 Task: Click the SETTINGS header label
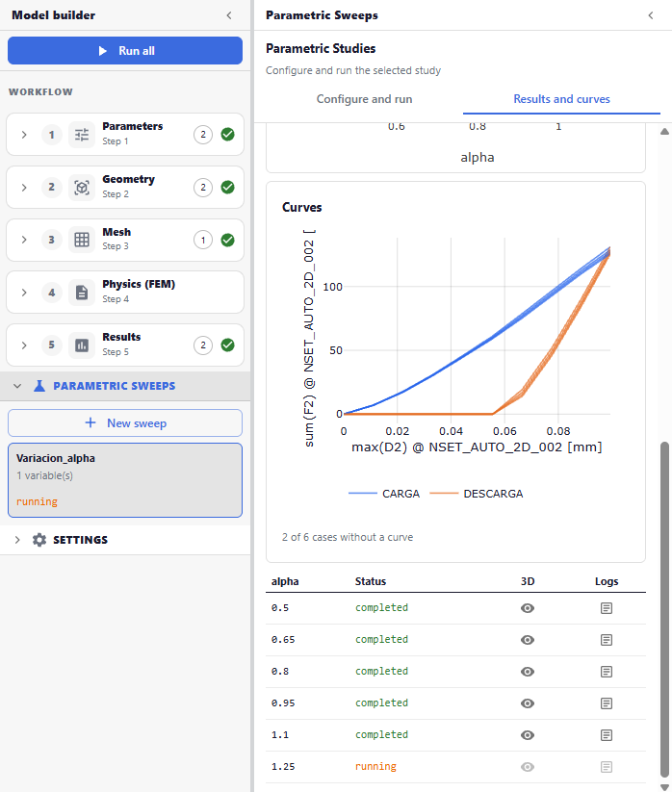[80, 540]
